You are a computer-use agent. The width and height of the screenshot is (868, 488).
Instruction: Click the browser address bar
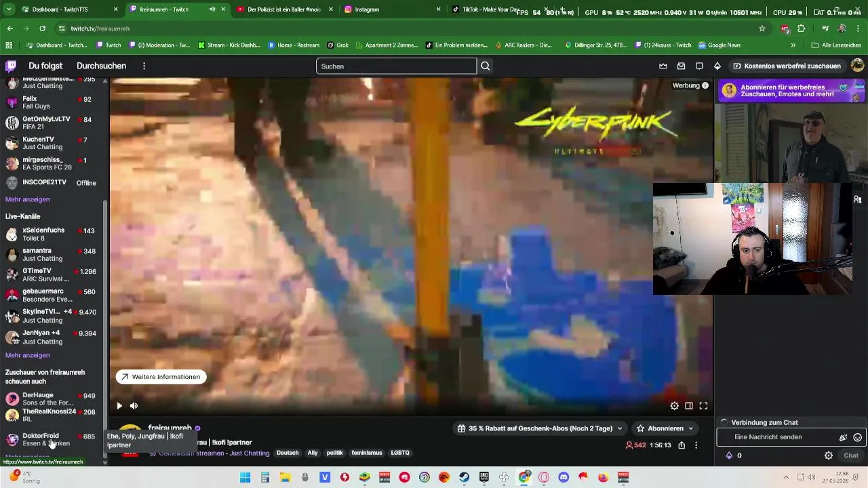(x=407, y=28)
